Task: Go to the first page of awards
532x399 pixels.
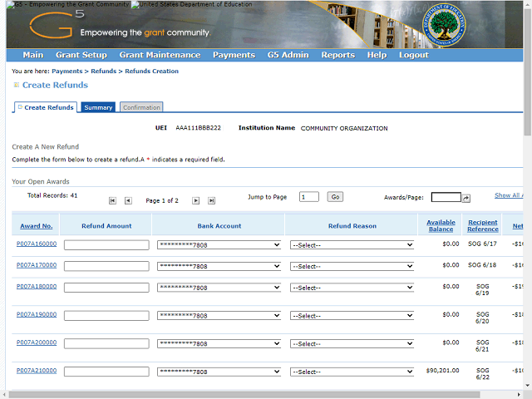Action: [113, 200]
